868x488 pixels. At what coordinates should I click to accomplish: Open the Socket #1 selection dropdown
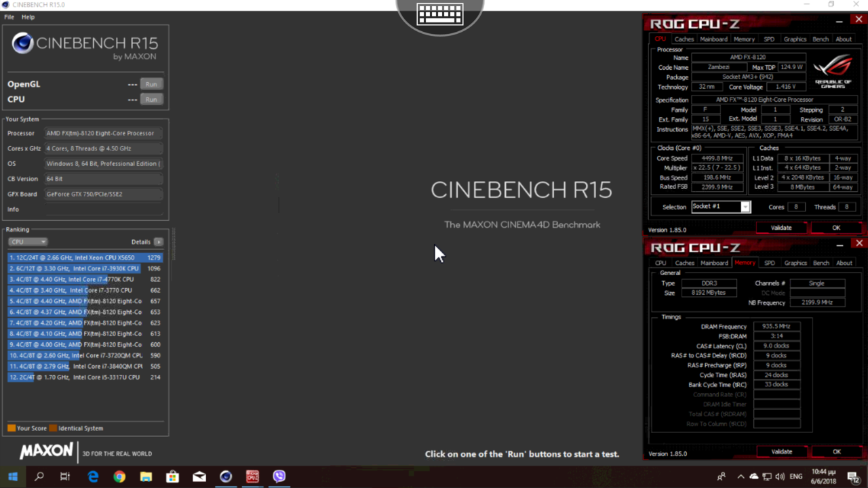point(721,207)
